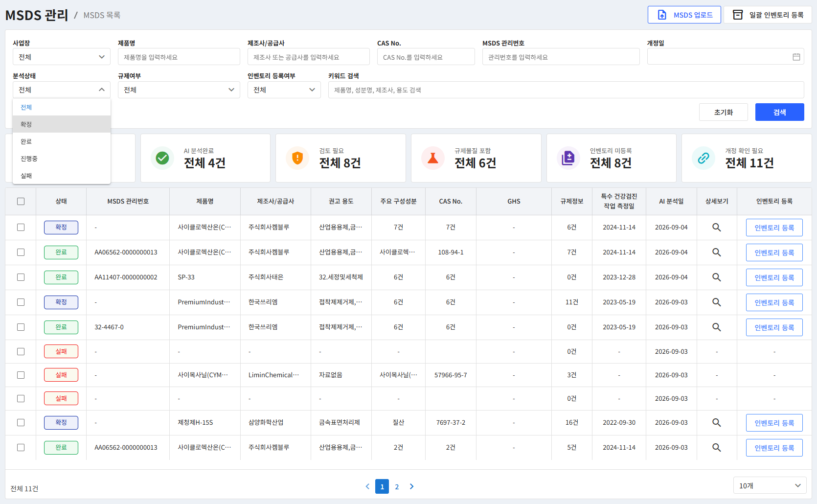Screen dimensions: 817x504
Task: Open the 규제여부 dropdown
Action: [179, 90]
